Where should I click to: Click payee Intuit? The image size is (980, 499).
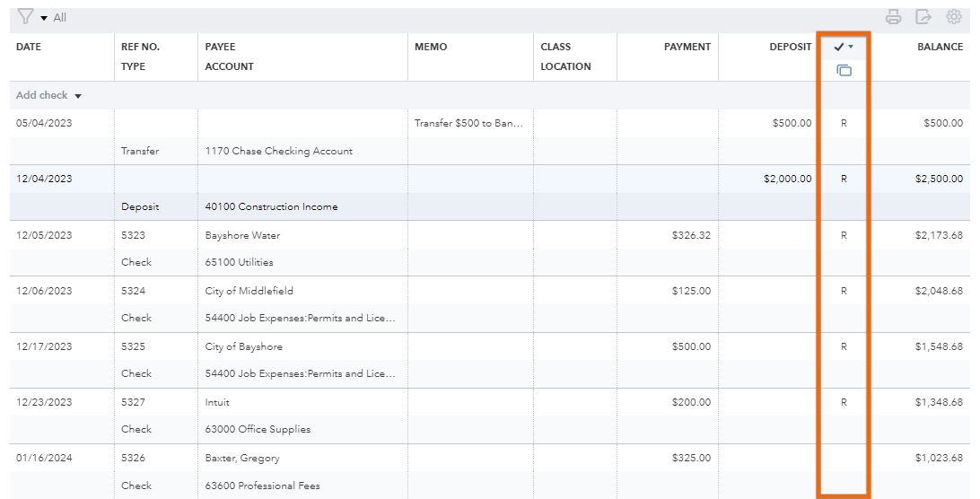coord(217,402)
